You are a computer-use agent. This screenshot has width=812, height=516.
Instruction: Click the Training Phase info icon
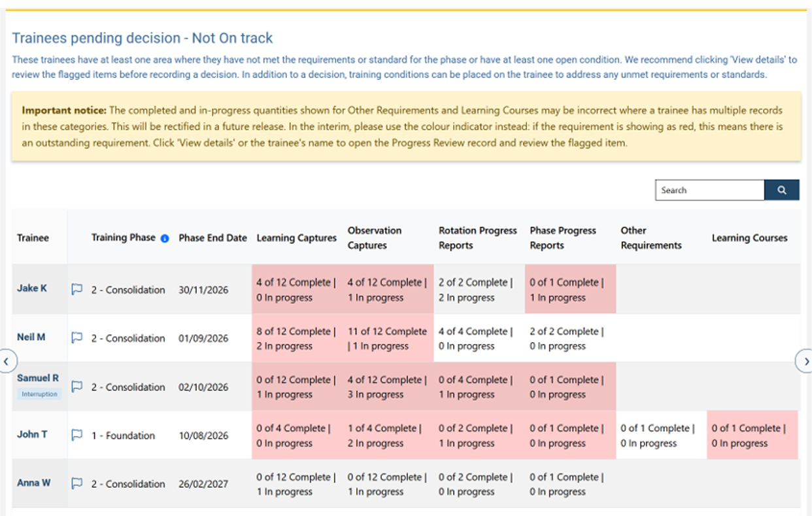point(165,238)
